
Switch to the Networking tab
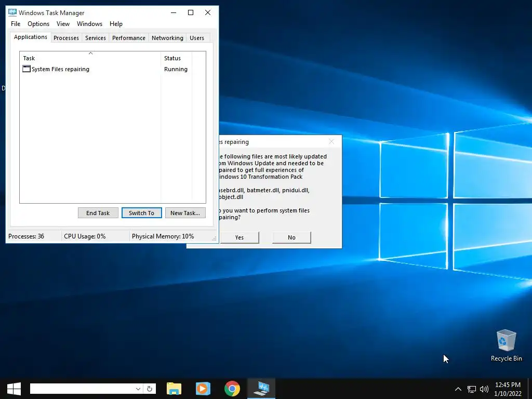[x=168, y=38]
